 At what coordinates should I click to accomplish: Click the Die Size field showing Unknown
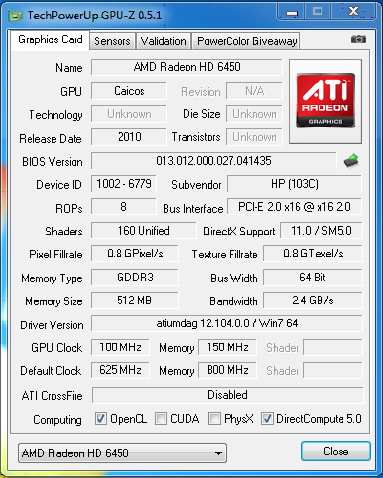pos(254,114)
